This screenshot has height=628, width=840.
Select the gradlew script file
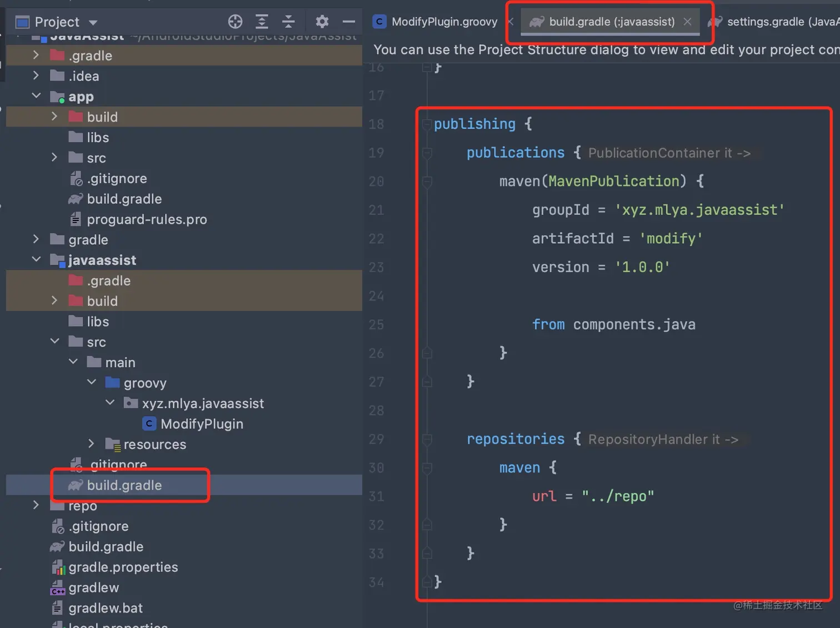pos(84,587)
